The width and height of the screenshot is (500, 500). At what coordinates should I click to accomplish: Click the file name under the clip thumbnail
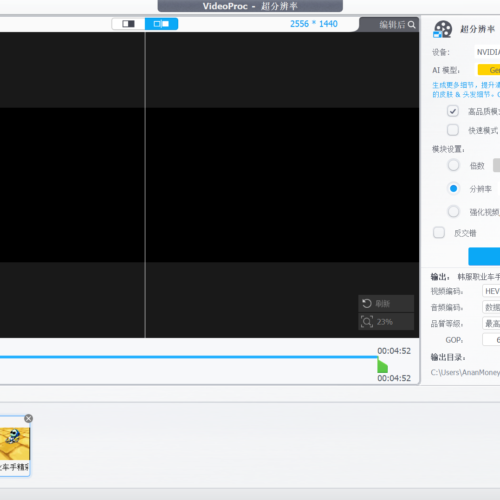point(15,467)
